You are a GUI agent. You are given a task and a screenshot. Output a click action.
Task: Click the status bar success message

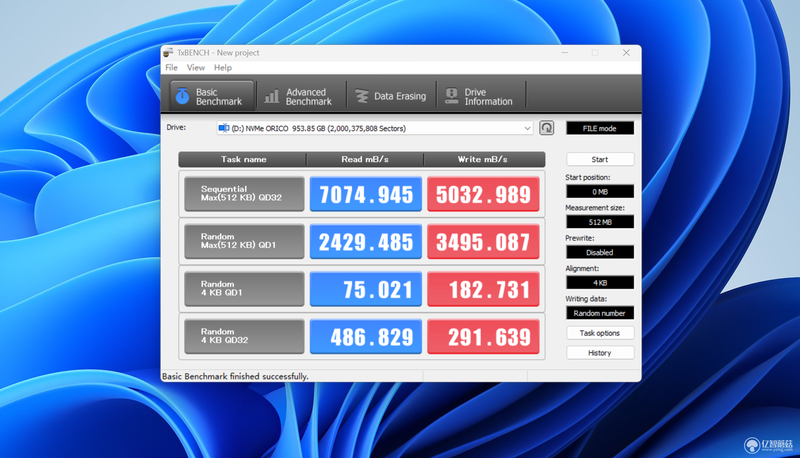(235, 376)
